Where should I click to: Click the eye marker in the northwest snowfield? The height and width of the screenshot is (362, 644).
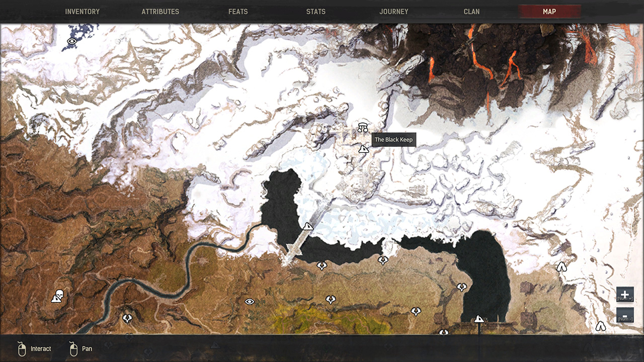72,41
